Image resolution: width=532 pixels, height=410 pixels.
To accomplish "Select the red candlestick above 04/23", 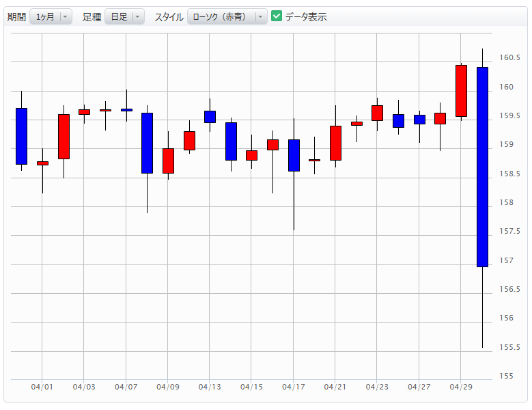I will click(377, 113).
